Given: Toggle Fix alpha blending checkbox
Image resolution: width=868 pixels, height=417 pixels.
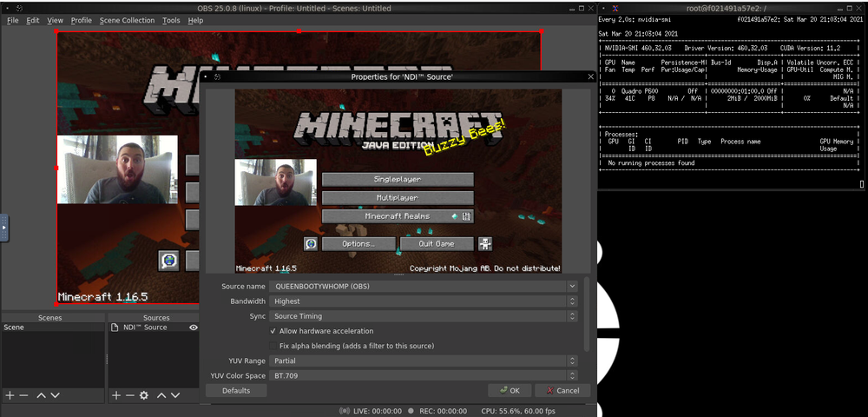Looking at the screenshot, I should coord(273,346).
